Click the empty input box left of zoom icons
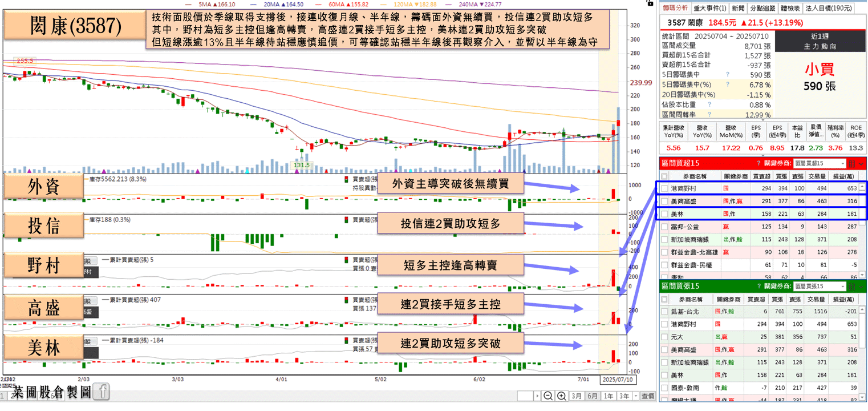Screen dimensions: 868x411 point(525,396)
